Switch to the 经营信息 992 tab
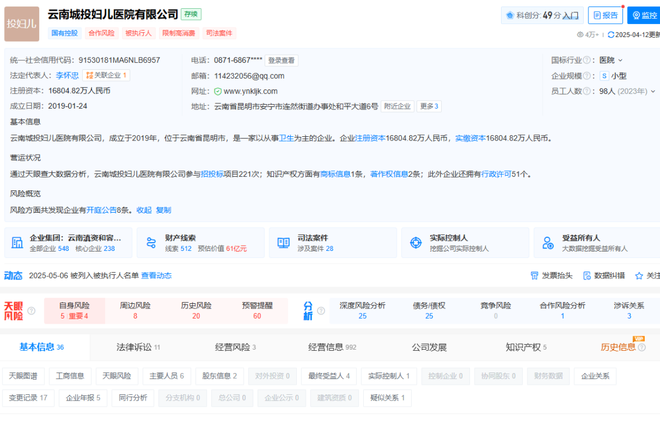The image size is (660, 426). click(332, 347)
